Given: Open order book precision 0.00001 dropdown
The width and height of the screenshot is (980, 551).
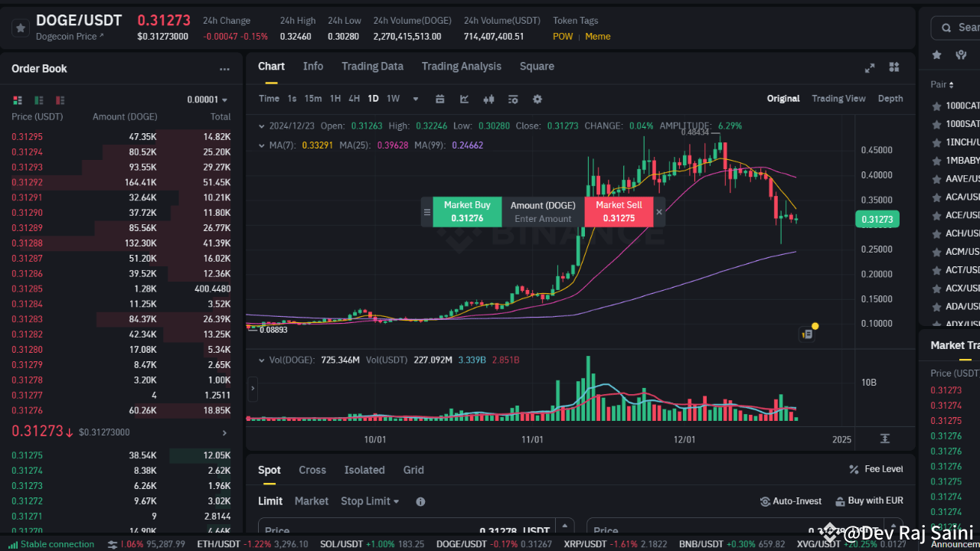Looking at the screenshot, I should [x=207, y=100].
